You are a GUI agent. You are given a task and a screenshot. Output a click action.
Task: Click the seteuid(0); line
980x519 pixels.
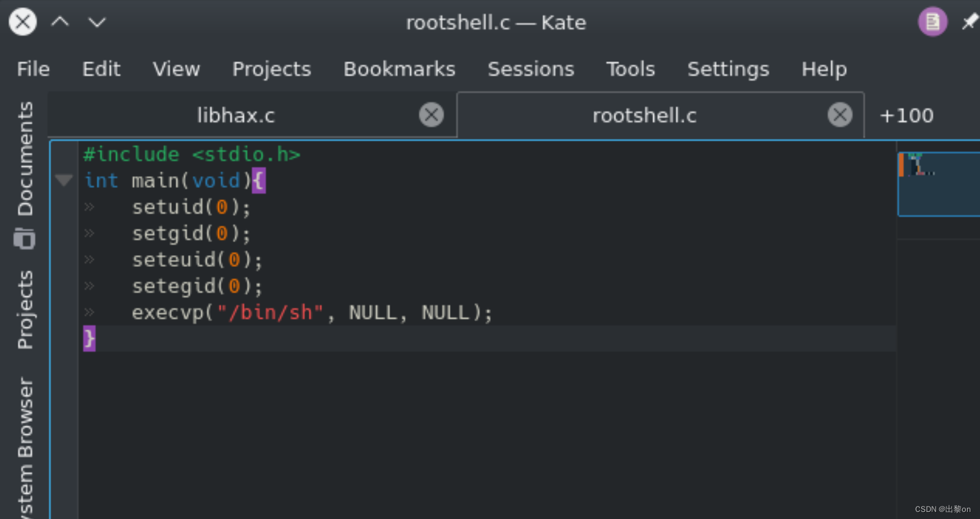[197, 260]
